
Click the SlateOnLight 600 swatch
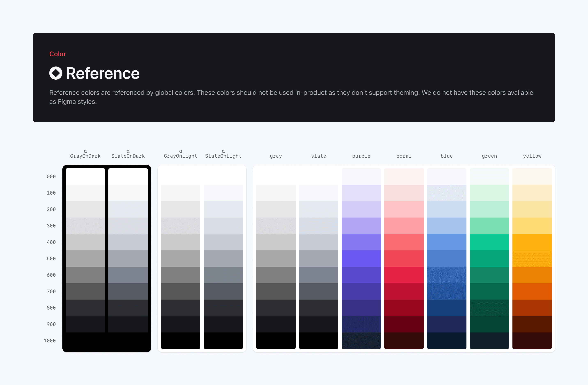(223, 275)
